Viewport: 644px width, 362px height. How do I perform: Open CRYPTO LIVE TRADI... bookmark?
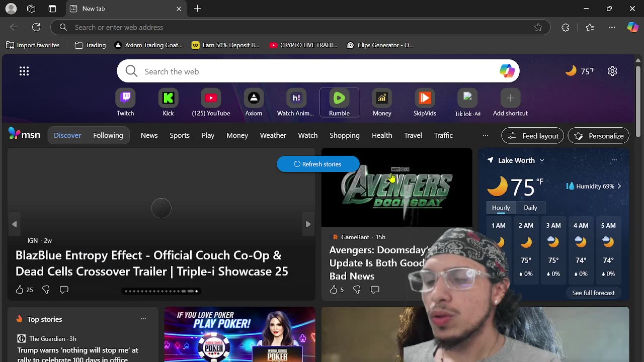coord(303,45)
